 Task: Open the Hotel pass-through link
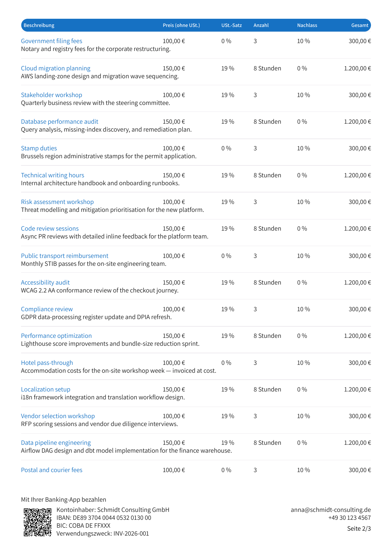pos(47,363)
